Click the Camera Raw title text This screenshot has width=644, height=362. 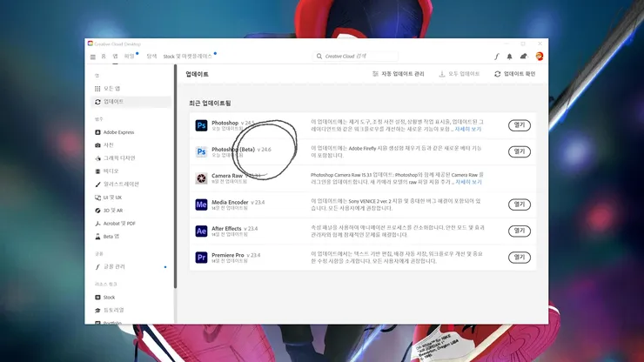coord(227,176)
